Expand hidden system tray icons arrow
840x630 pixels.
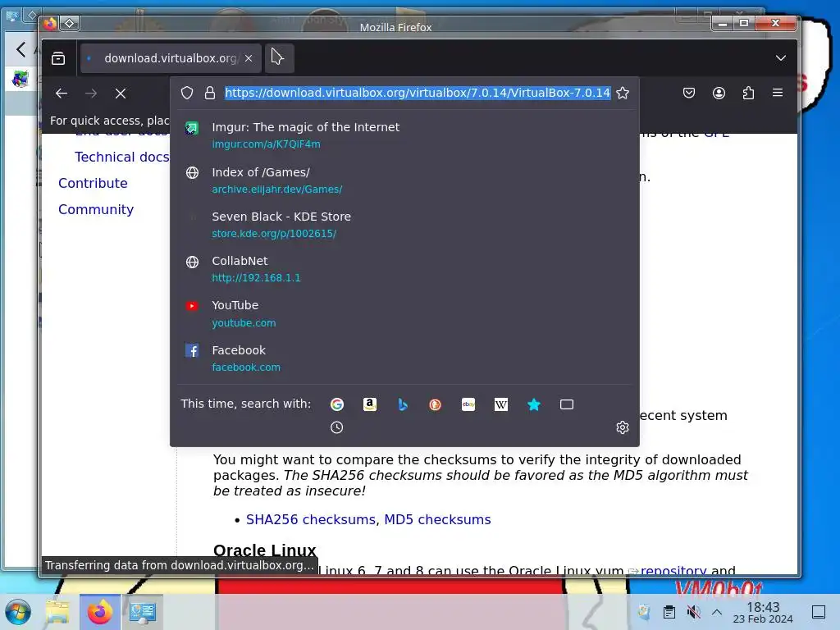(717, 612)
